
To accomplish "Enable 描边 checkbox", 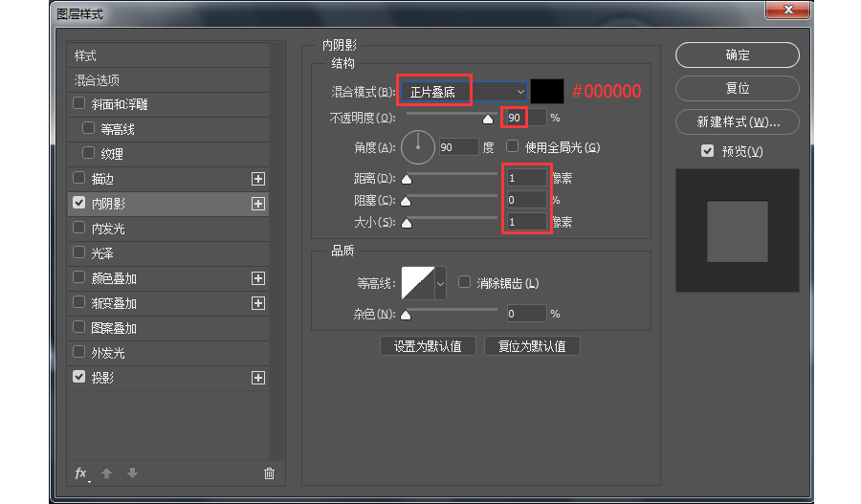I will pos(79,178).
